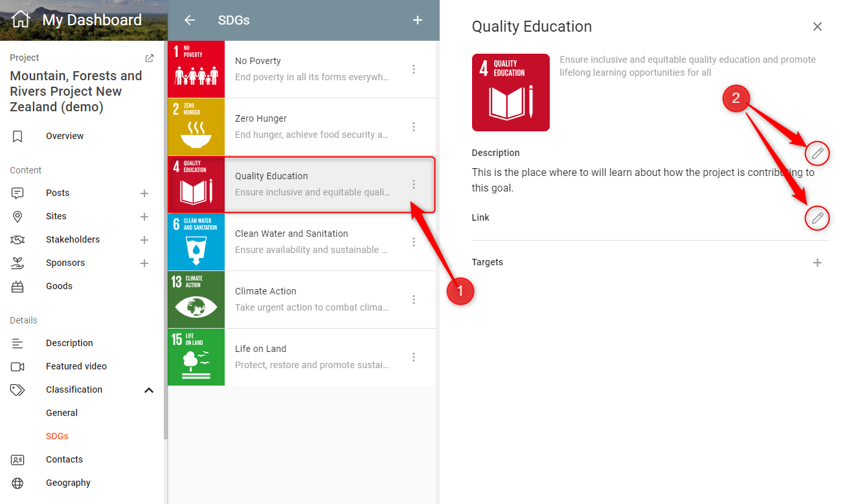The image size is (858, 504).
Task: Open Geography page
Action: click(68, 483)
